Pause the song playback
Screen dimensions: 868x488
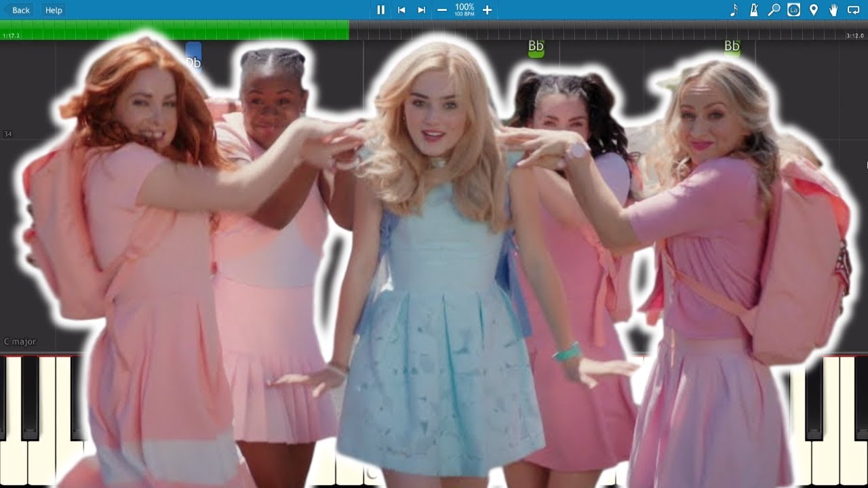(381, 9)
